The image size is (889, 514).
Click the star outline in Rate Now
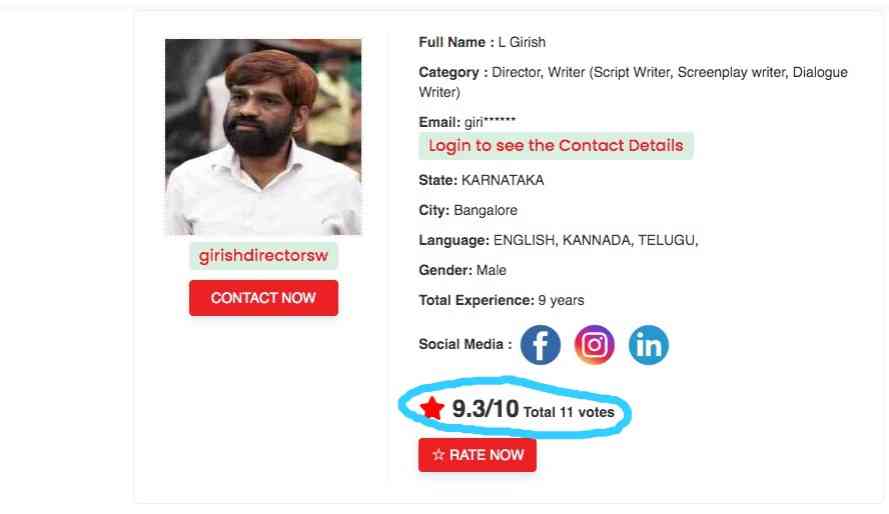point(438,454)
